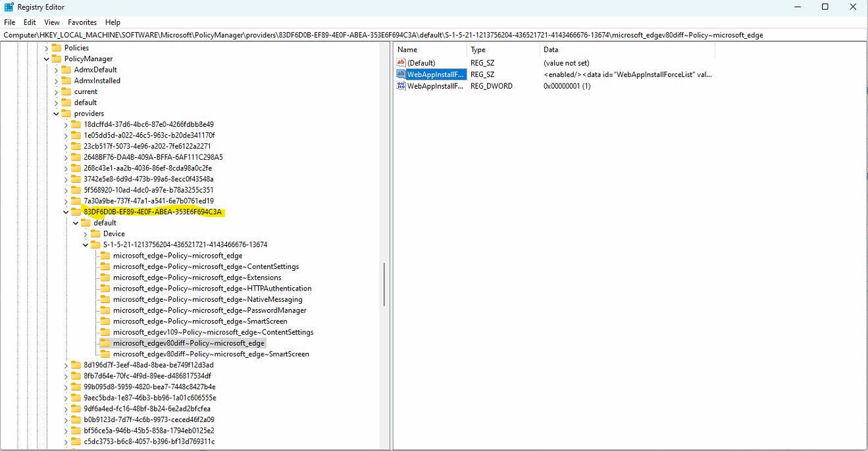Open the Edit menu
Screen dimensions: 868x451
point(30,22)
